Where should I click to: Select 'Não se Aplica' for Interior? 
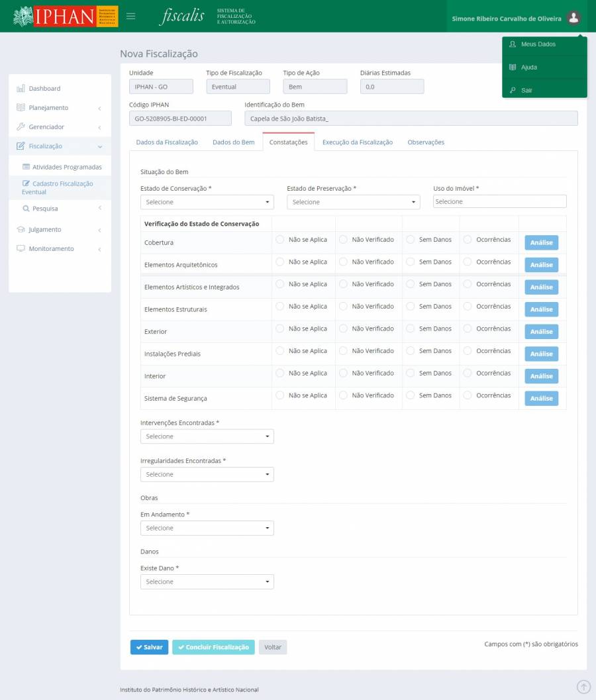click(280, 374)
